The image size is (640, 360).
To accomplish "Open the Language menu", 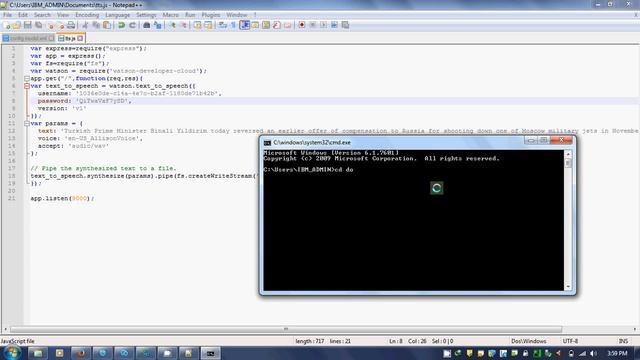I will (x=118, y=15).
